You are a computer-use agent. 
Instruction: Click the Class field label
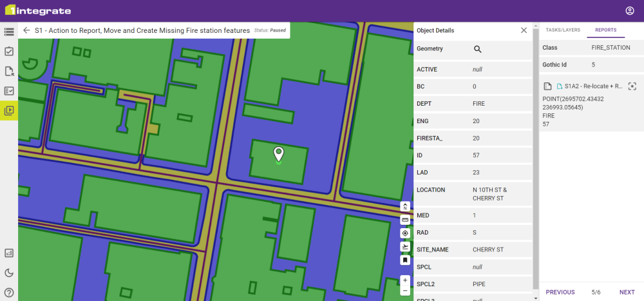(549, 48)
